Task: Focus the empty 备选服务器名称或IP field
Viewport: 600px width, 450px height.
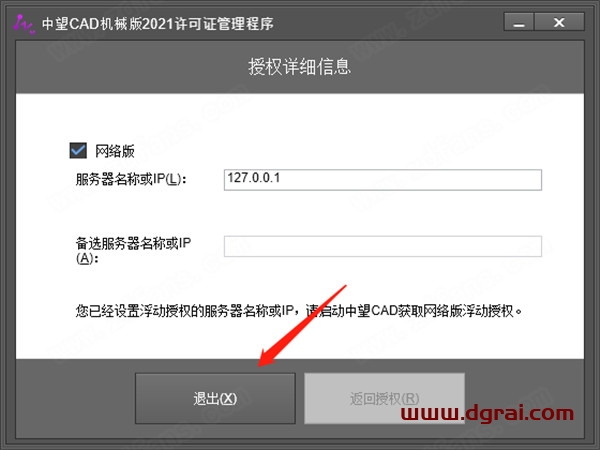Action: (x=383, y=246)
